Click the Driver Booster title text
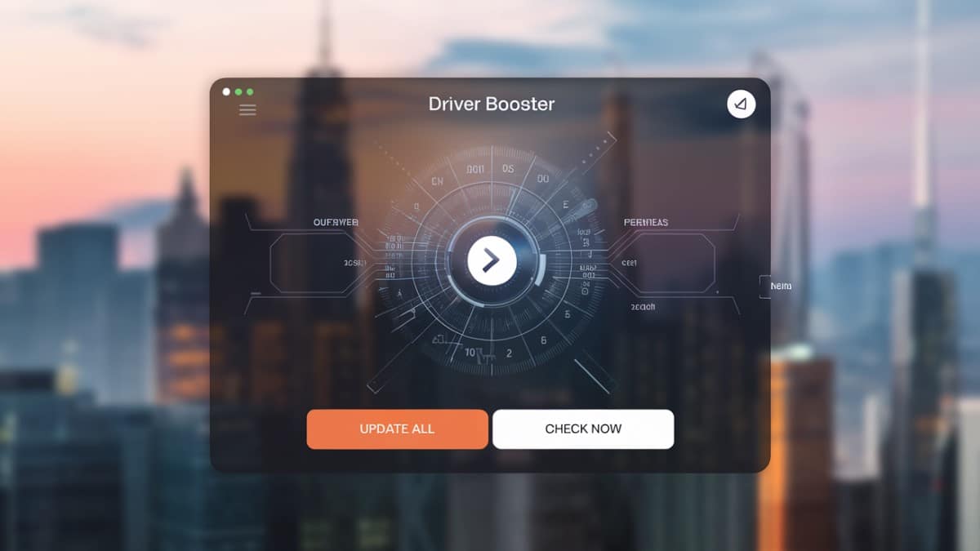The height and width of the screenshot is (551, 980). click(491, 104)
